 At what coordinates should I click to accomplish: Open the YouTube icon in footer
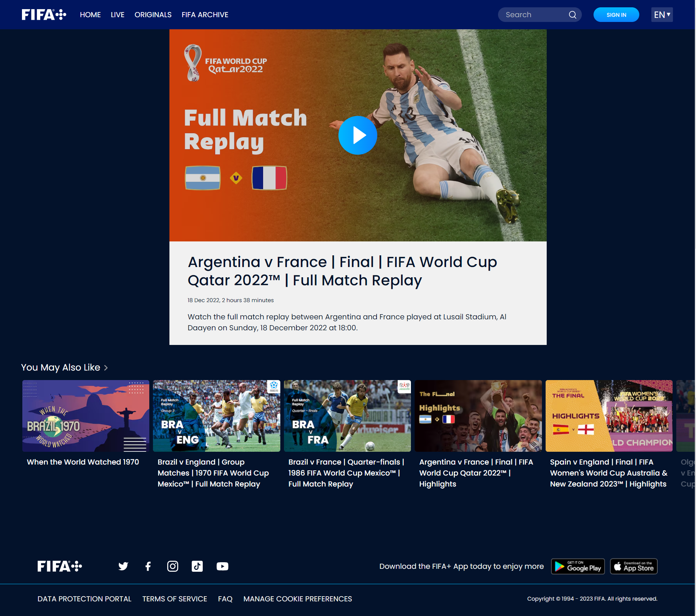coord(222,566)
